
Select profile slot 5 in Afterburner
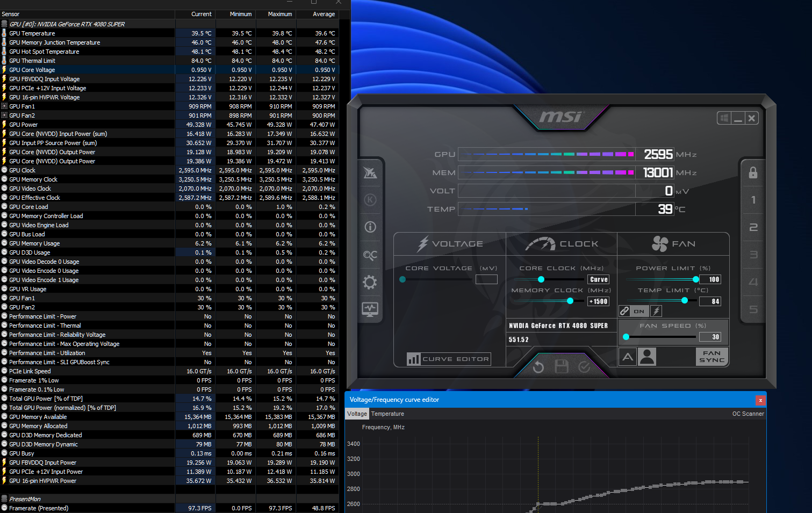click(x=753, y=309)
